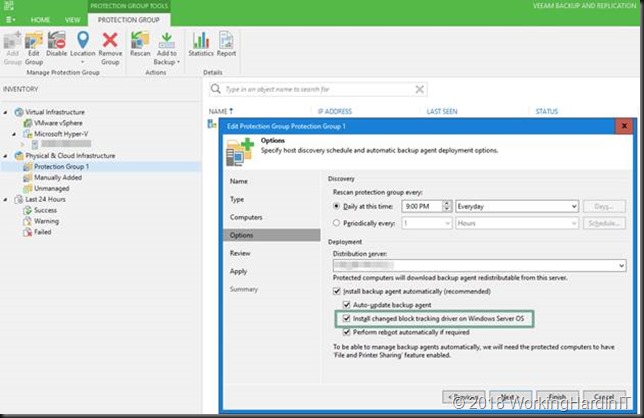Screen dimensions: 644x418
Task: Select the VMware vSphere node icon
Action: click(x=28, y=123)
